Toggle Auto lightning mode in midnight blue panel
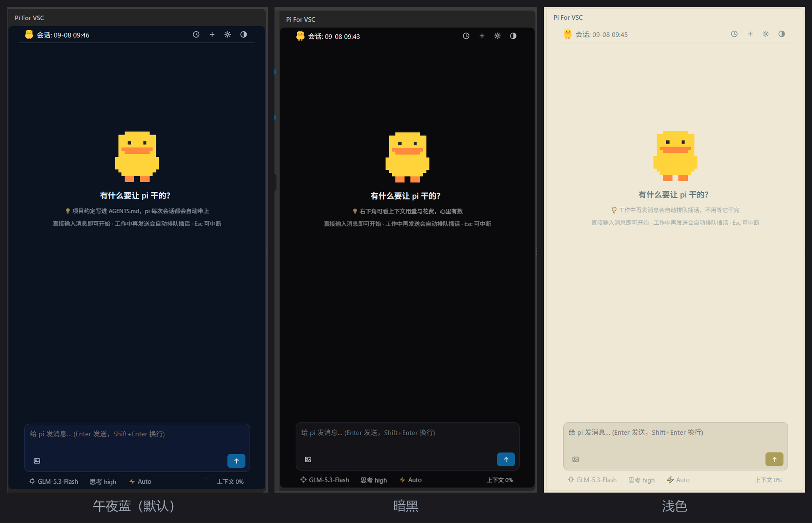 click(140, 482)
